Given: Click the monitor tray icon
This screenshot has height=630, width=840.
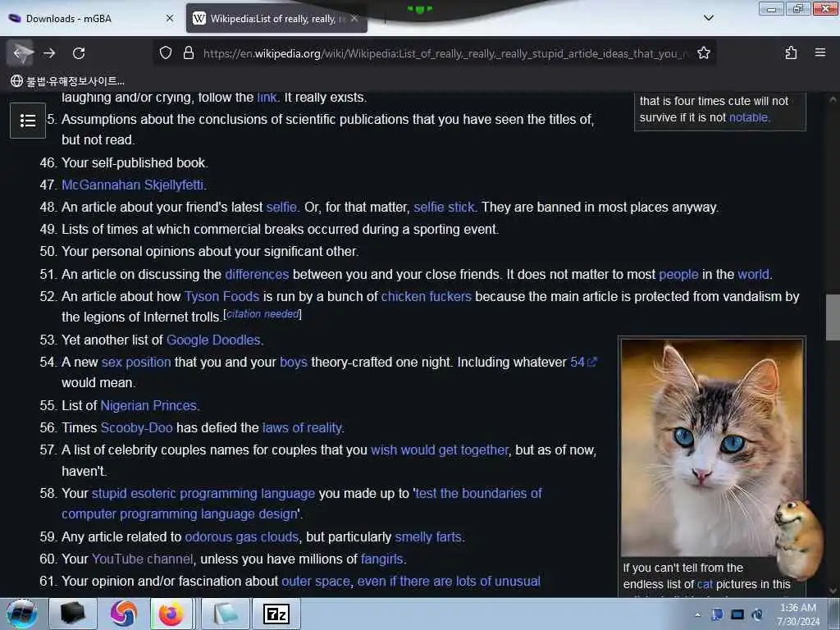Looking at the screenshot, I should (737, 614).
